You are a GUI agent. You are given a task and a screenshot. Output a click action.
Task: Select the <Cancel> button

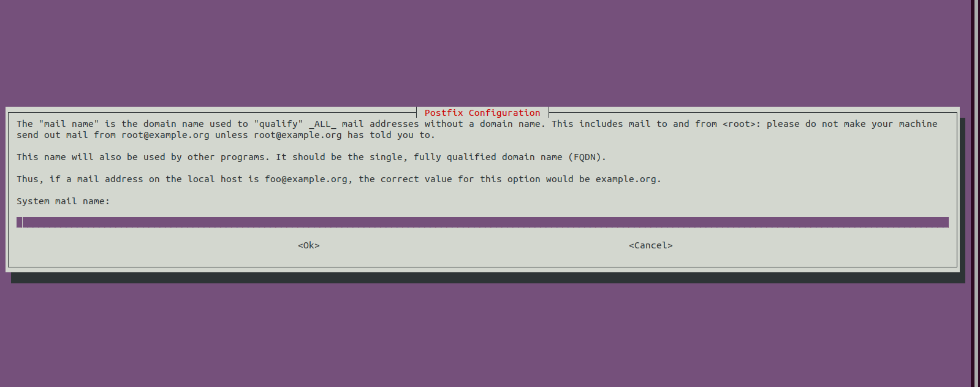[x=650, y=245]
